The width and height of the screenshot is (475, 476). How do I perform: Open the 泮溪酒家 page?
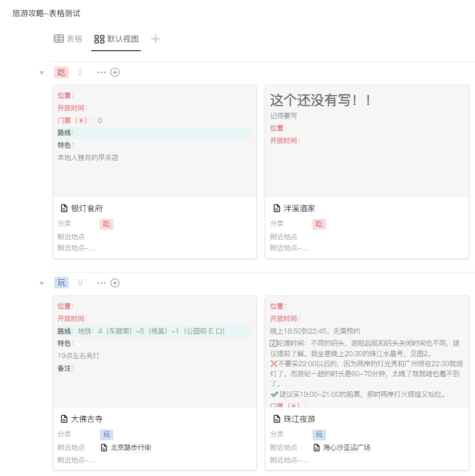click(x=299, y=209)
